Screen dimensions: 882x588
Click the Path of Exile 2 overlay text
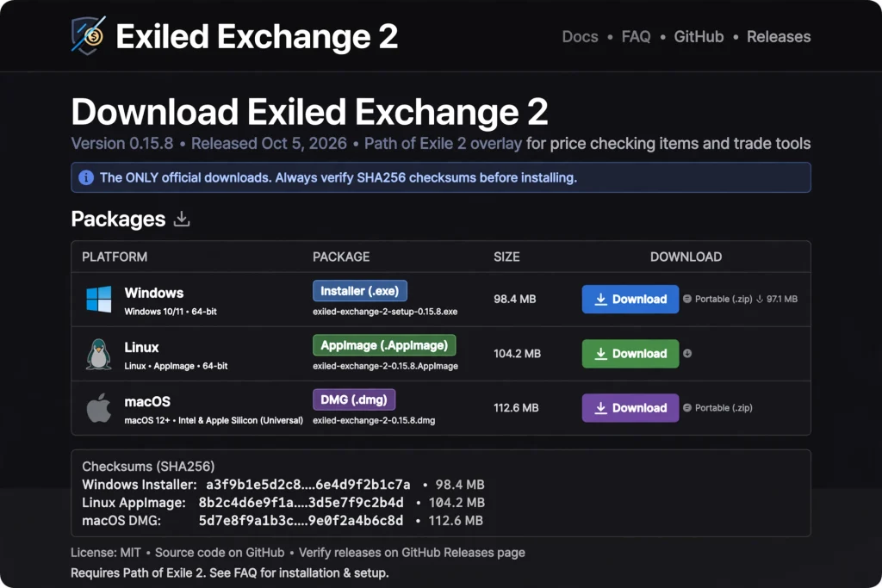coord(444,144)
